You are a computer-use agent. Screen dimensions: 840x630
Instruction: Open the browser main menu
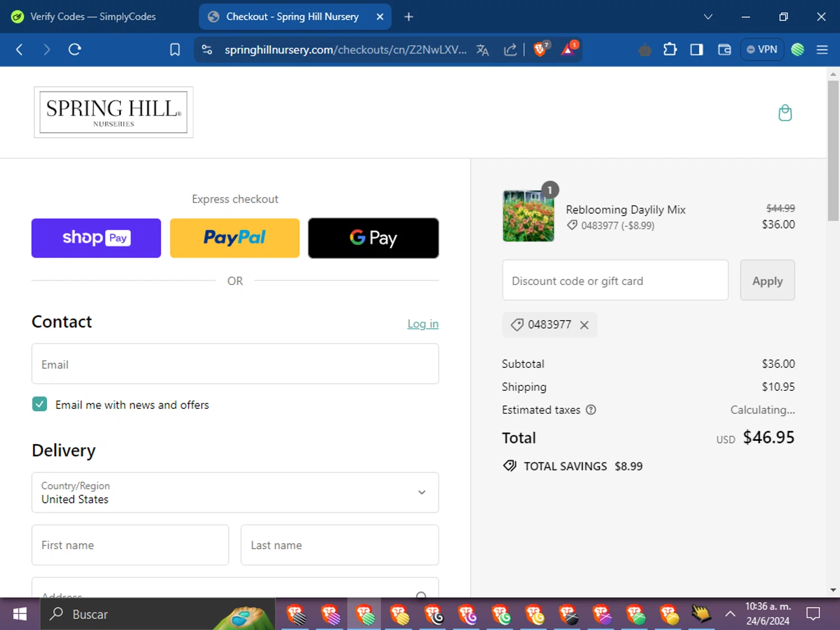click(822, 50)
